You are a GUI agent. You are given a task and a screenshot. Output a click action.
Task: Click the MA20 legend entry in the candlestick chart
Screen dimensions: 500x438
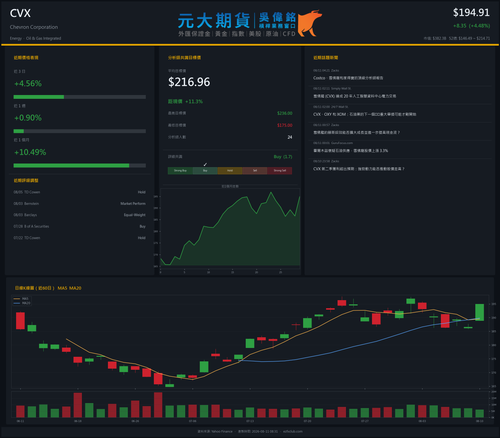coord(22,303)
